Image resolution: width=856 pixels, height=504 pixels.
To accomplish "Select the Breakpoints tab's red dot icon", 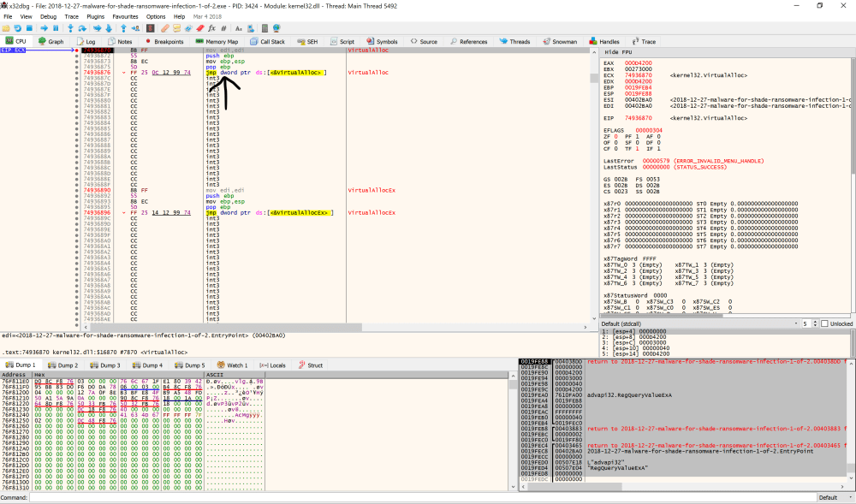I will click(x=148, y=40).
